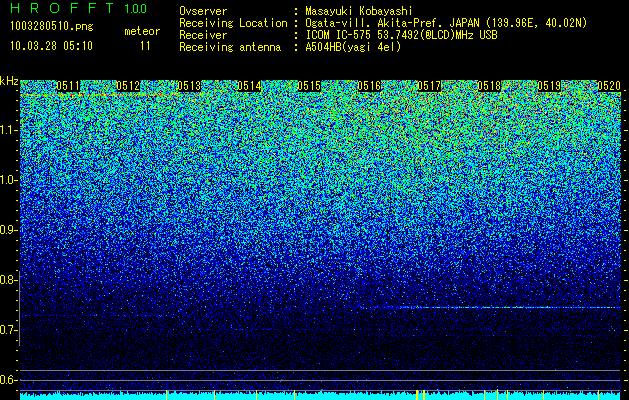Click the 0519 time marker

point(549,86)
